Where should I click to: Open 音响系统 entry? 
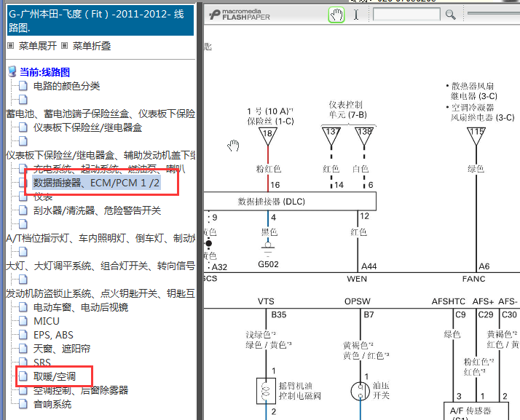[52, 404]
